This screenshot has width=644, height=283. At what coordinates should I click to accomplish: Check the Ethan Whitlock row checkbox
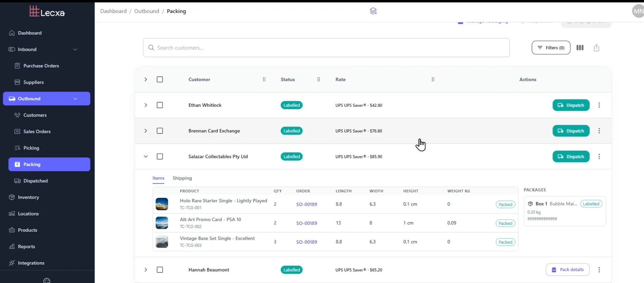click(160, 105)
